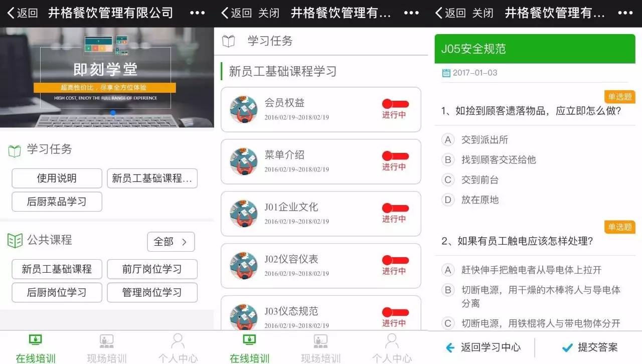Tap checkmark icon of 提交答案
This screenshot has height=364, width=642.
tap(567, 347)
